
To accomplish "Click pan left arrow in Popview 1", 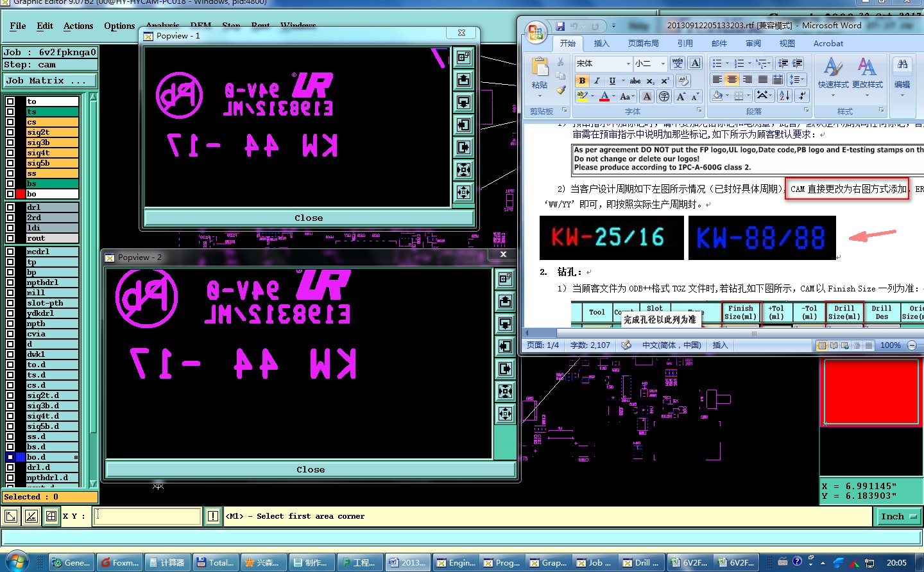I will pyautogui.click(x=464, y=125).
